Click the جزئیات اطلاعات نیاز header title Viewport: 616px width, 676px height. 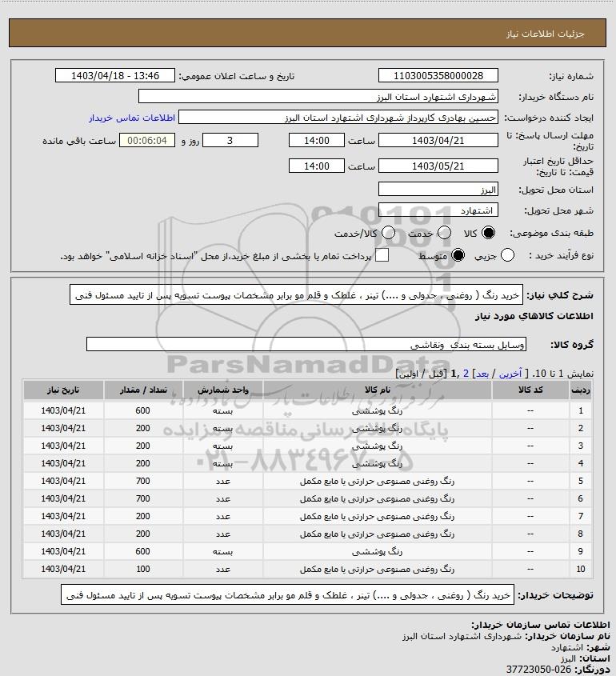click(x=546, y=34)
